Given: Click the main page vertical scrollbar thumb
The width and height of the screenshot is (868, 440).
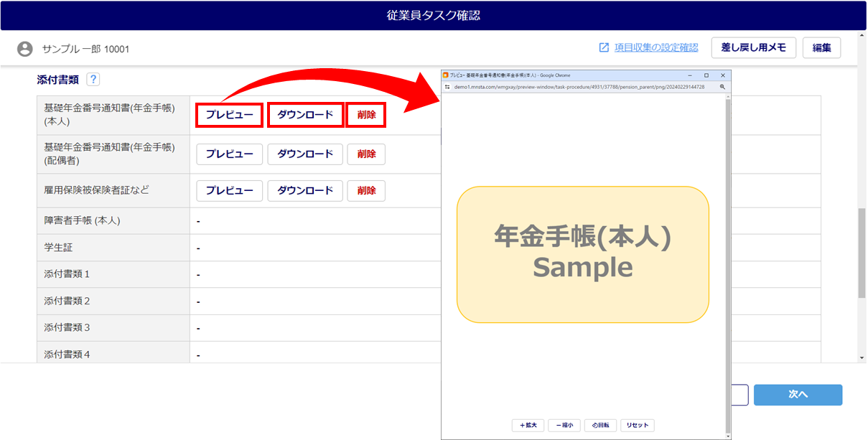Looking at the screenshot, I should pos(862,253).
